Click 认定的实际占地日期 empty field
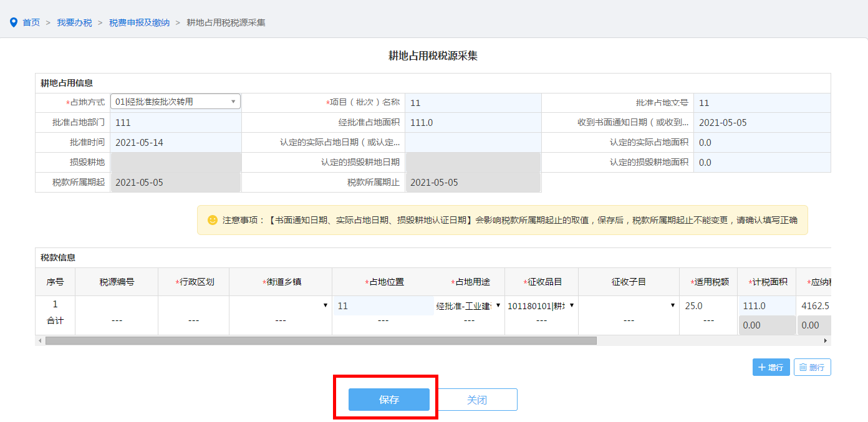 coord(473,143)
